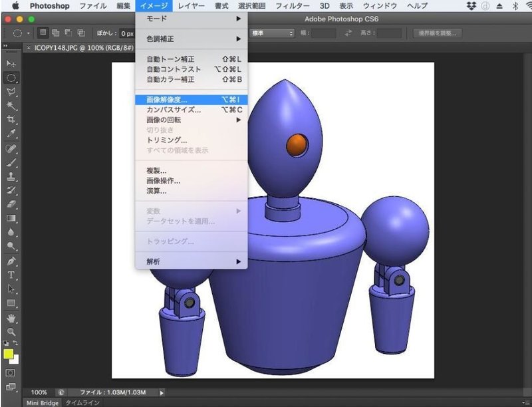
Task: Click the Bluetooth menu bar icon
Action: click(515, 6)
